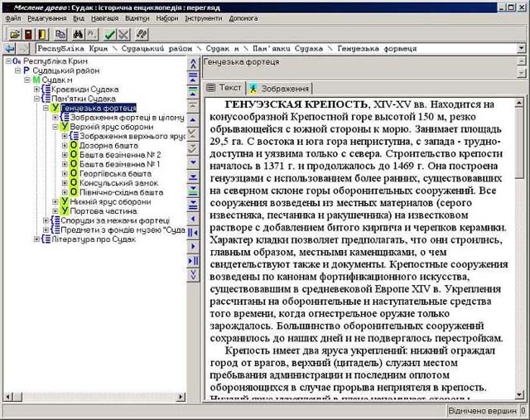Click the open folder toolbar icon
This screenshot has height=420, width=530.
pyautogui.click(x=12, y=34)
